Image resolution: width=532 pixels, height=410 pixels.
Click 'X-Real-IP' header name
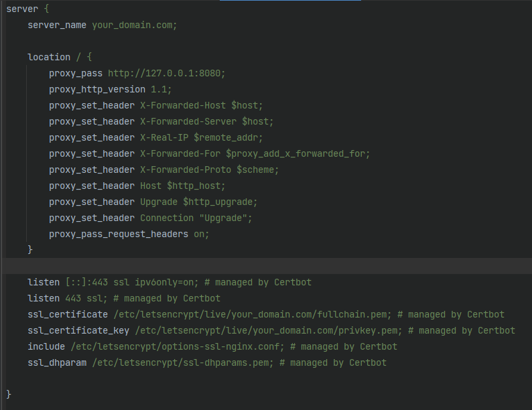pyautogui.click(x=164, y=138)
